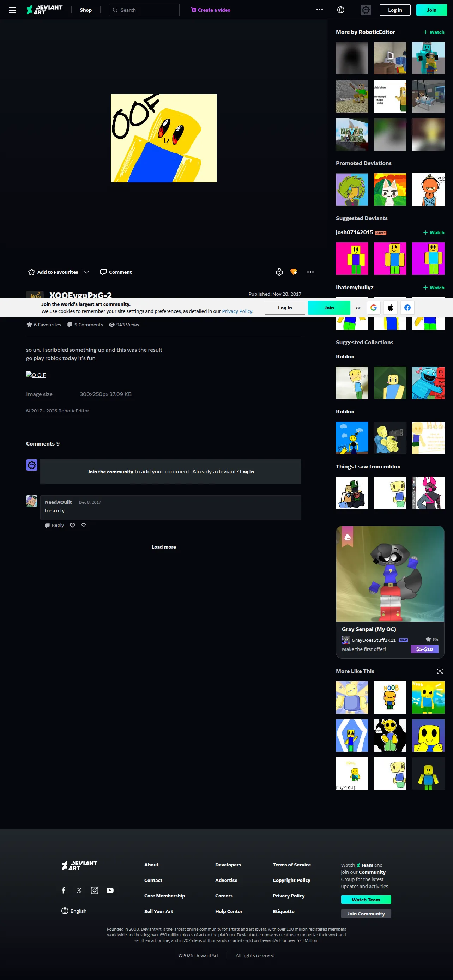Click the share icon on NeedAQuilt's comment

point(84,525)
